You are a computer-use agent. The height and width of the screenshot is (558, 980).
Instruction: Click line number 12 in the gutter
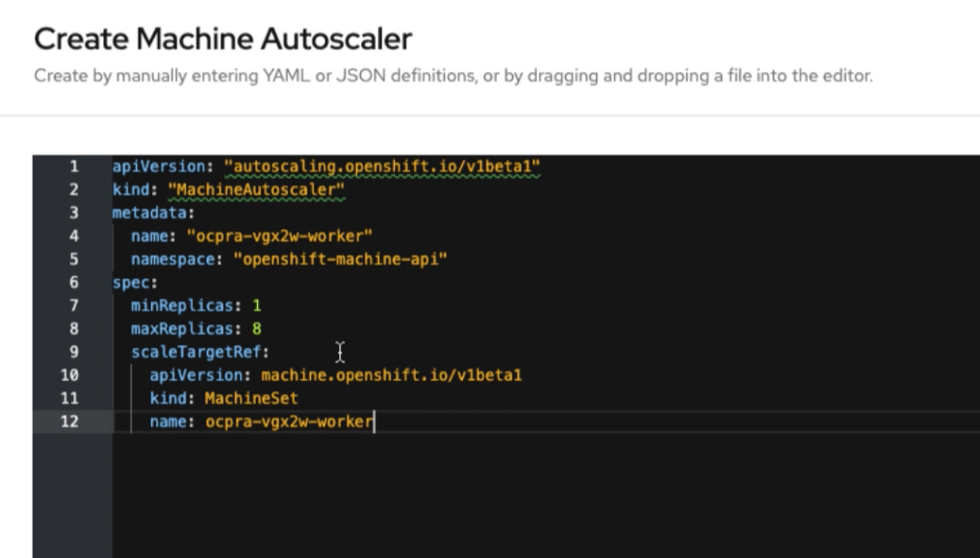coord(69,421)
